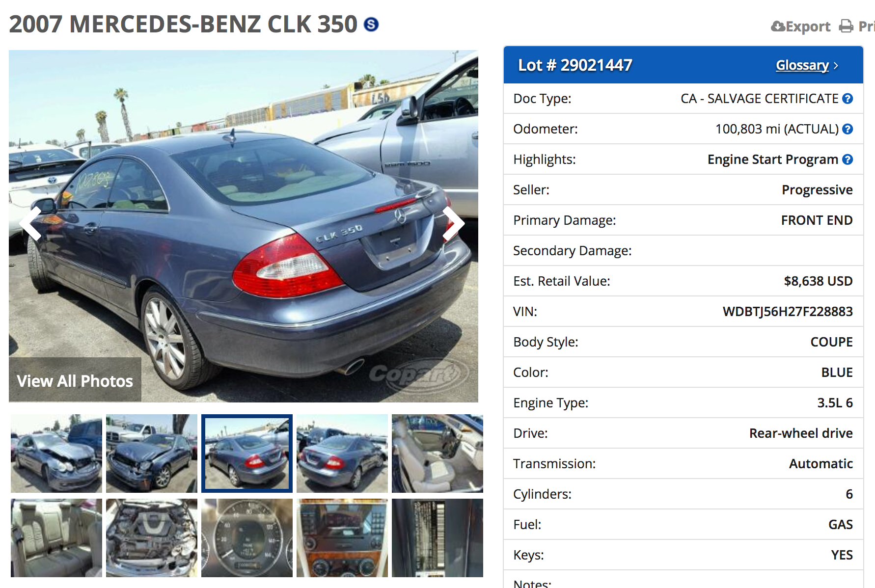Image resolution: width=875 pixels, height=588 pixels.
Task: Show the previous photo with left arrow
Action: point(30,223)
